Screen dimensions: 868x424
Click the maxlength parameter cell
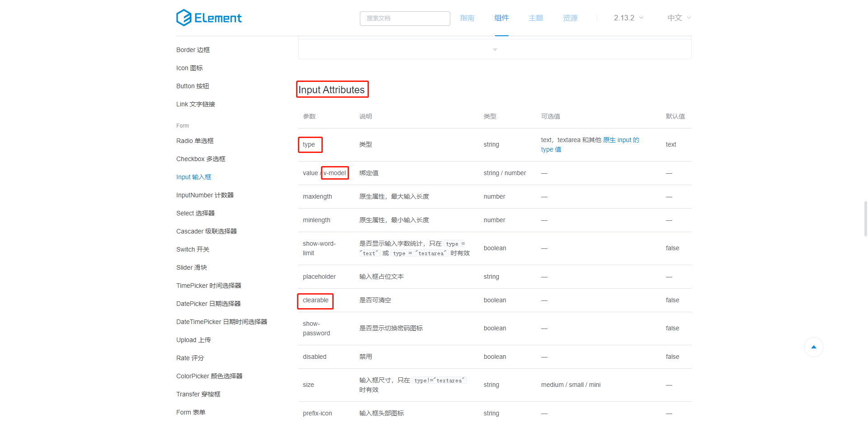[317, 196]
